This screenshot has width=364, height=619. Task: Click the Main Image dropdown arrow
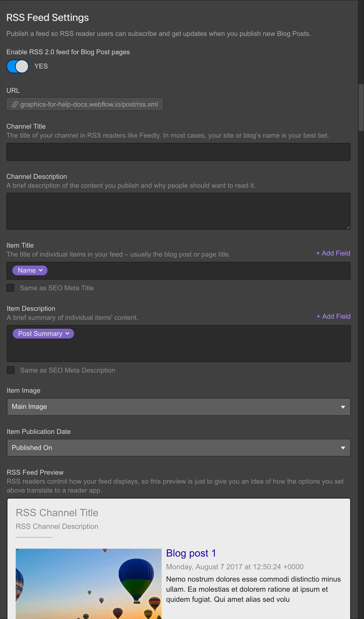pyautogui.click(x=343, y=407)
